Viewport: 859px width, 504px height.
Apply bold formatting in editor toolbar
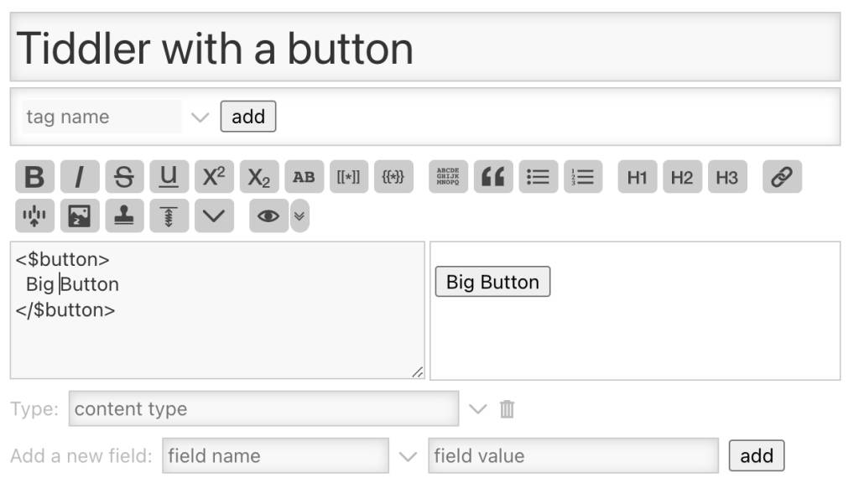[x=34, y=176]
